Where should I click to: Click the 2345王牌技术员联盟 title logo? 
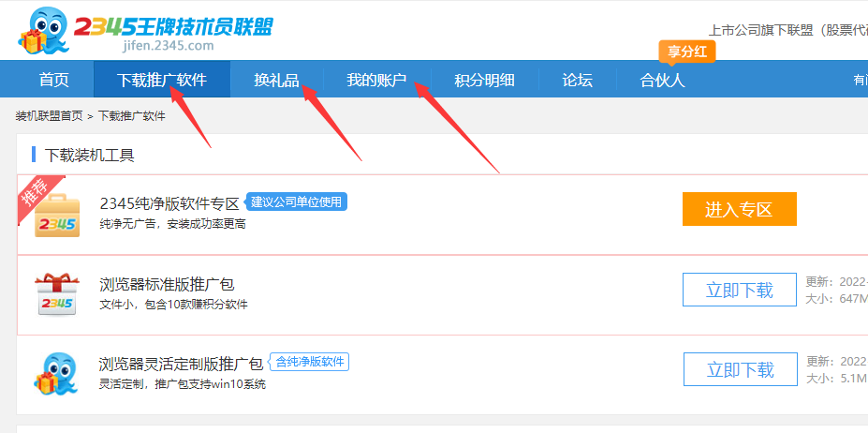(x=173, y=26)
